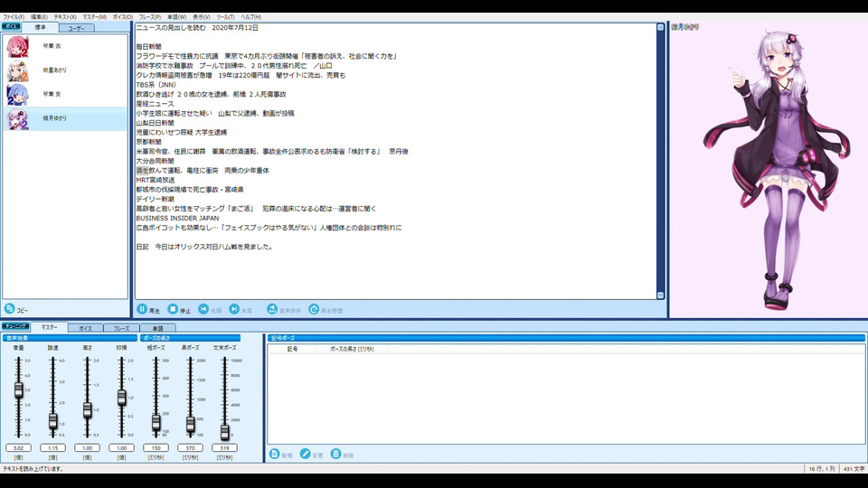Click the status bar '431 文字' count
The width and height of the screenshot is (868, 488).
coord(854,469)
